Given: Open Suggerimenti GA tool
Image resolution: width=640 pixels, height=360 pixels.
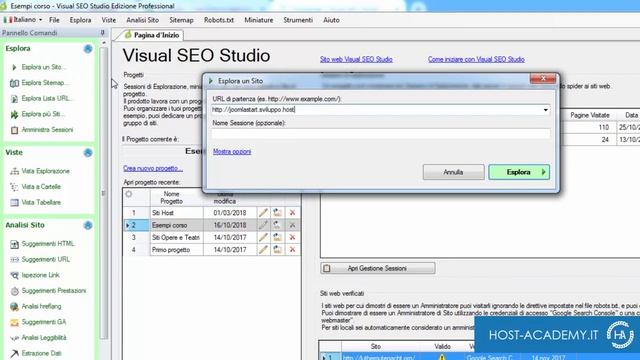Looking at the screenshot, I should click(44, 322).
